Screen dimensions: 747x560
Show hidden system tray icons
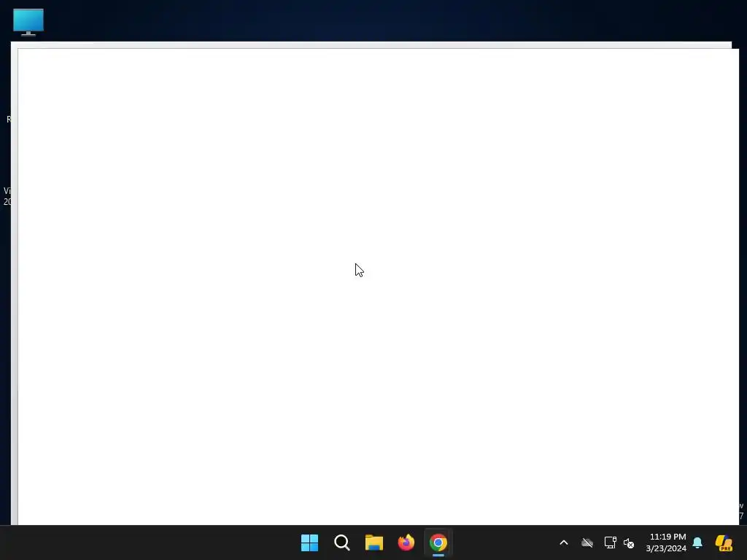(x=564, y=542)
